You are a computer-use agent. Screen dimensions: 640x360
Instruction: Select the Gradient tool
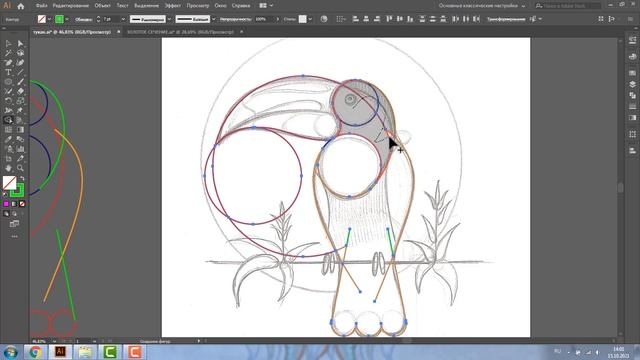(20, 130)
